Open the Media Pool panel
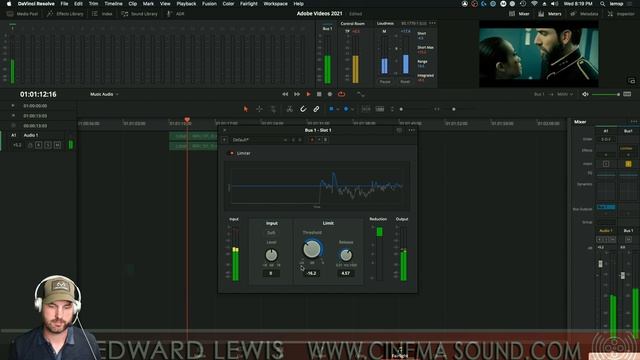Viewport: 640px width, 360px height. click(22, 14)
